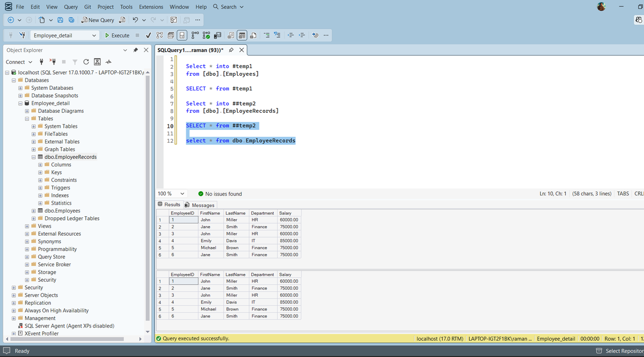Click the Save All icon
Viewport: 644px width, 357px height.
[71, 20]
